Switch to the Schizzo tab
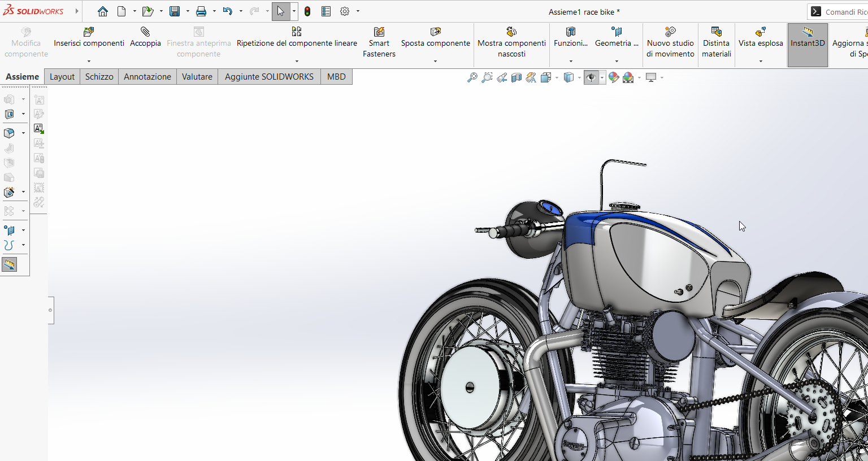868x461 pixels. click(x=99, y=77)
